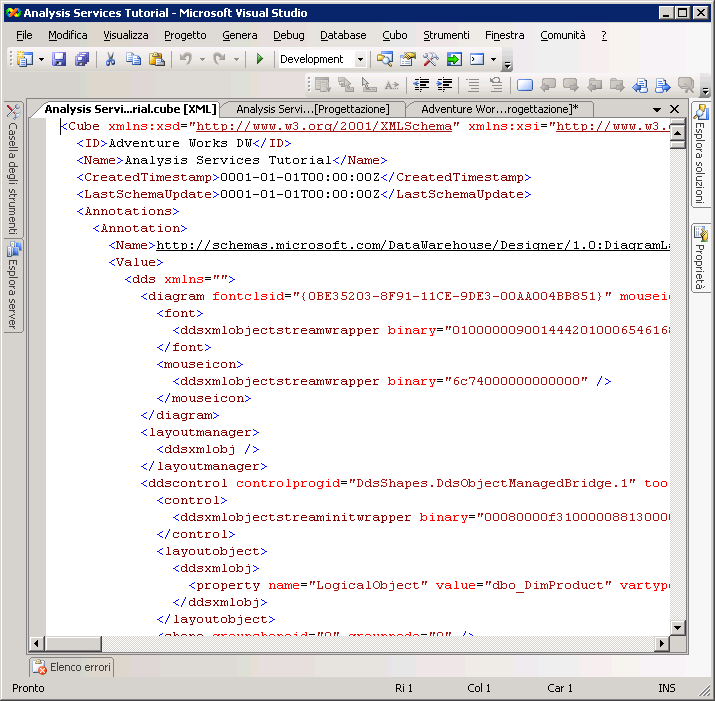Open the Modifica menu

click(68, 35)
